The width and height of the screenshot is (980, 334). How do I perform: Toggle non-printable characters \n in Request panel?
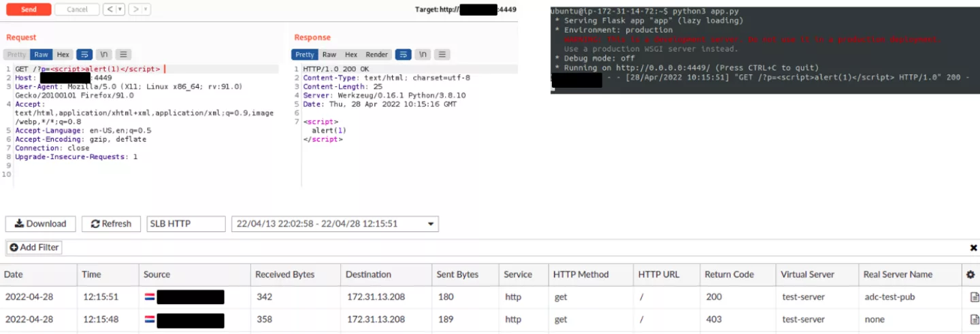103,54
